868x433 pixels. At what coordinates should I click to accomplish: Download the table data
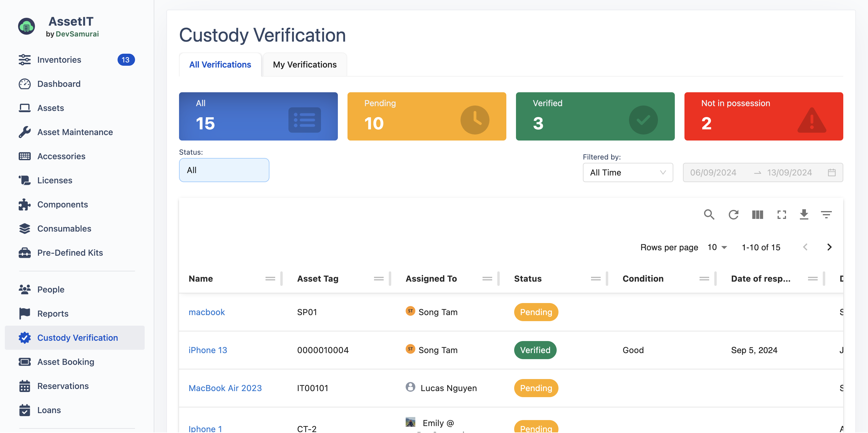pyautogui.click(x=804, y=214)
